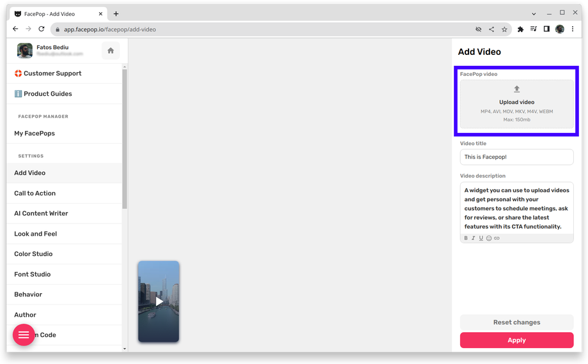
Task: Toggle the browser side panel
Action: [546, 29]
